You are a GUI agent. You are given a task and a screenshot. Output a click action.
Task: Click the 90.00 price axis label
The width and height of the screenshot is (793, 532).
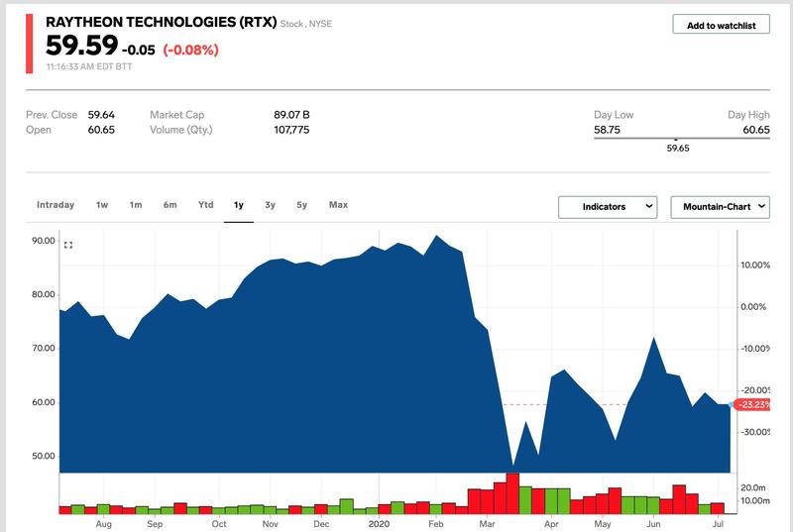(x=44, y=241)
